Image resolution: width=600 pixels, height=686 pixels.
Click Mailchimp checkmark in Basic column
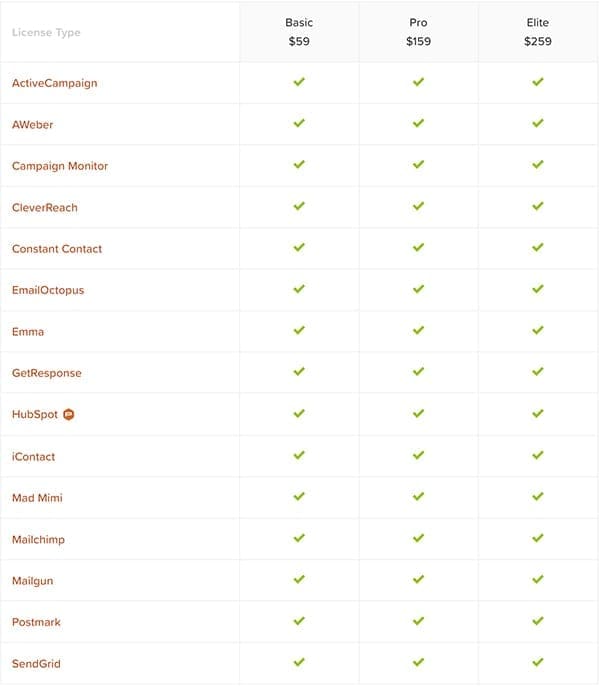click(299, 538)
